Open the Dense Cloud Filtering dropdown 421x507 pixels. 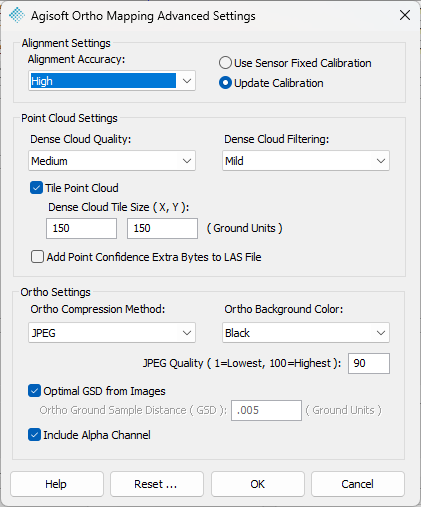(x=306, y=161)
